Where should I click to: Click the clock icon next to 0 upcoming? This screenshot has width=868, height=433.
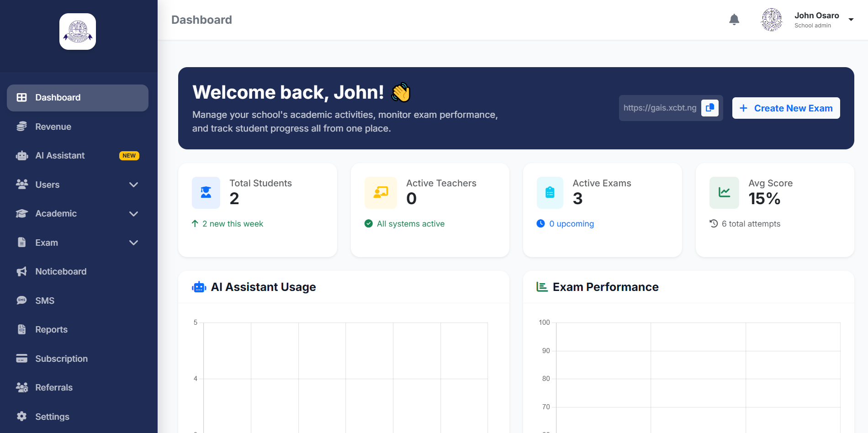pyautogui.click(x=540, y=223)
